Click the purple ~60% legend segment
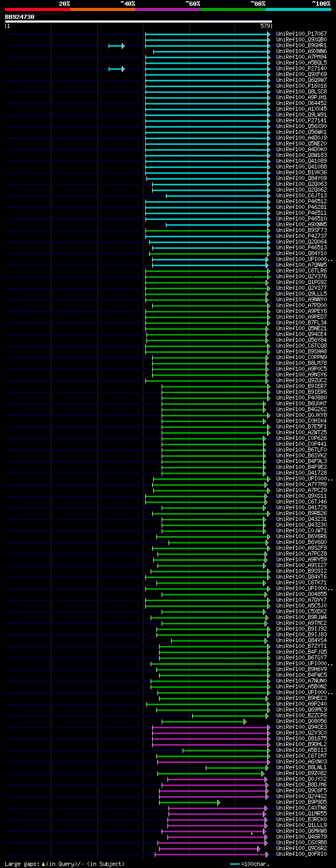 point(168,9)
